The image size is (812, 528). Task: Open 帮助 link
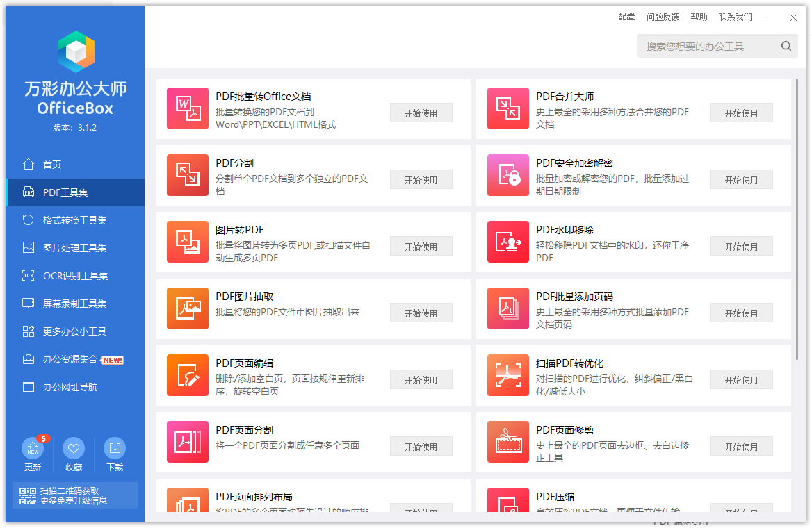pos(699,17)
